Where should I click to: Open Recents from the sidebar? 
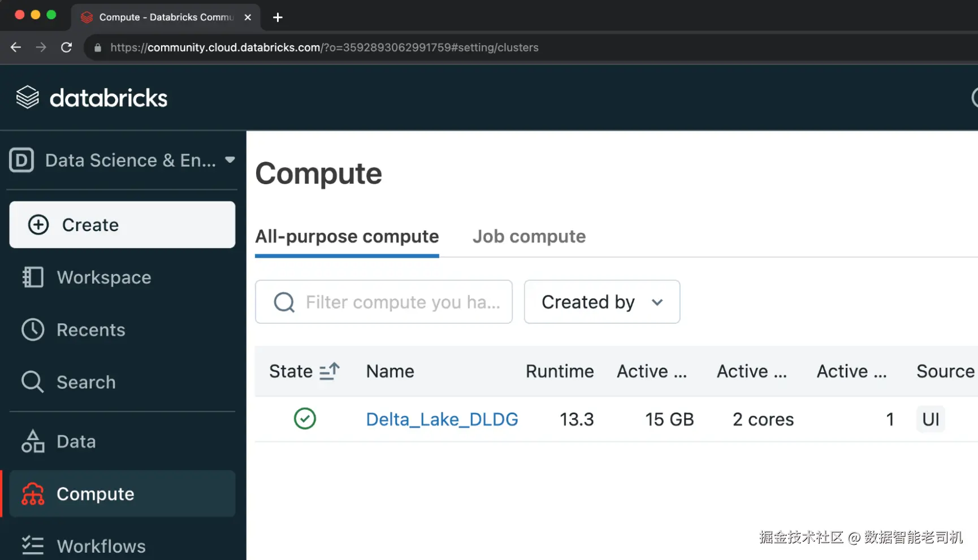pos(90,330)
